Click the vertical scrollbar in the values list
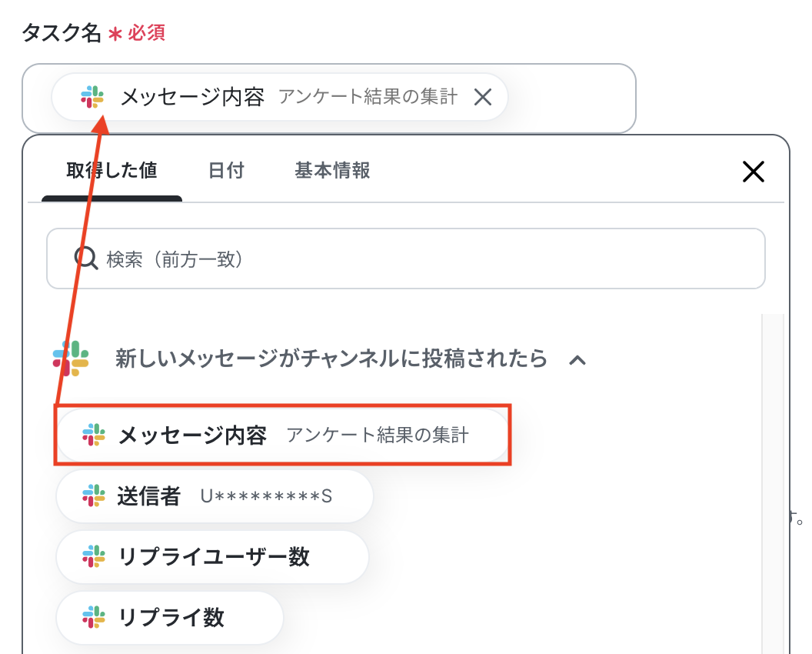 coord(773,483)
